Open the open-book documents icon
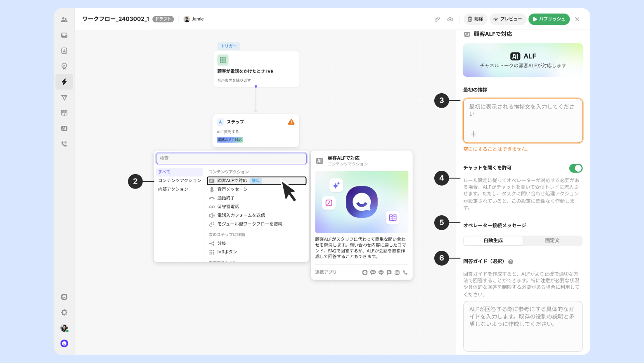 click(x=64, y=113)
